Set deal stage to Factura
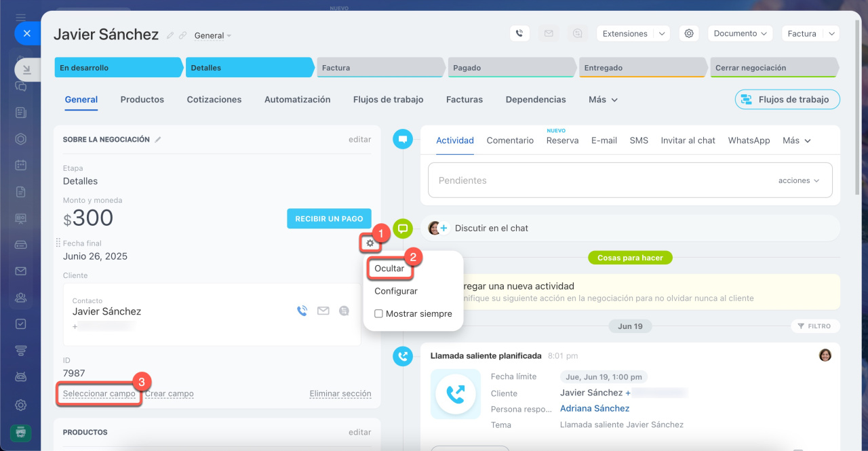 pyautogui.click(x=382, y=68)
